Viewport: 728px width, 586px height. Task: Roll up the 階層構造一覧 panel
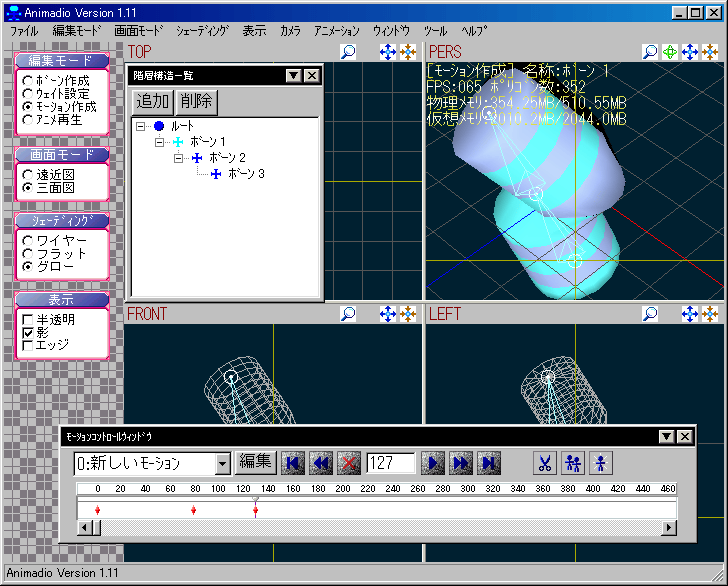click(293, 76)
